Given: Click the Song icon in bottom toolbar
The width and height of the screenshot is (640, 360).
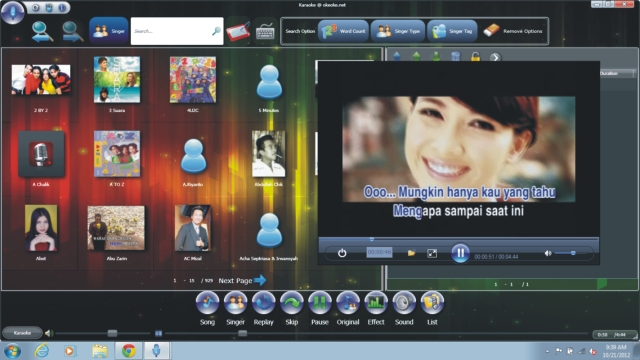Looking at the screenshot, I should point(207,303).
